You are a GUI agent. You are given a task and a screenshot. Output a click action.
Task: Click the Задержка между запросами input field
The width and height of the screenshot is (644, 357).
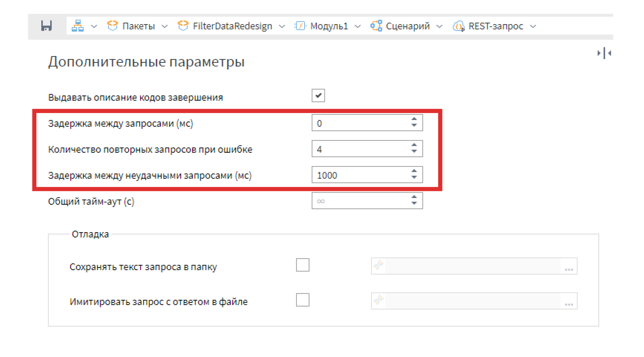pos(360,123)
